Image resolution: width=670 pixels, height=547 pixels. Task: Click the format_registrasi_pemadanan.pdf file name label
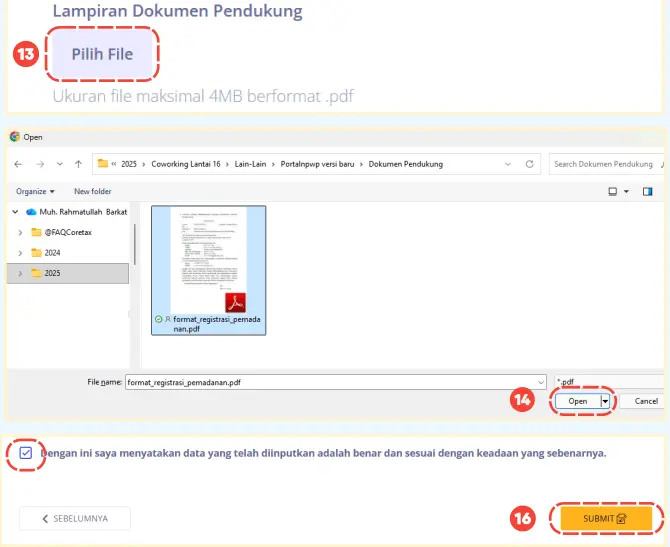tap(217, 324)
